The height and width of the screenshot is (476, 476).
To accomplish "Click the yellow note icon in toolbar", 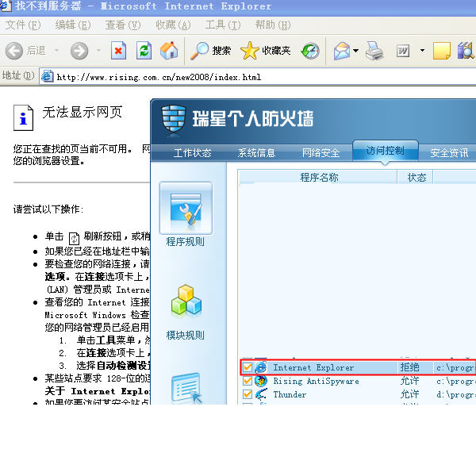I will pyautogui.click(x=442, y=51).
